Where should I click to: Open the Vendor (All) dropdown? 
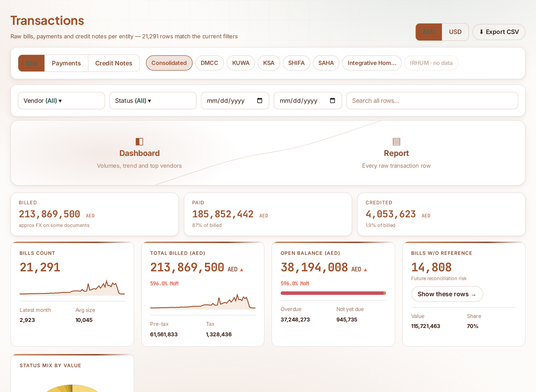click(61, 101)
